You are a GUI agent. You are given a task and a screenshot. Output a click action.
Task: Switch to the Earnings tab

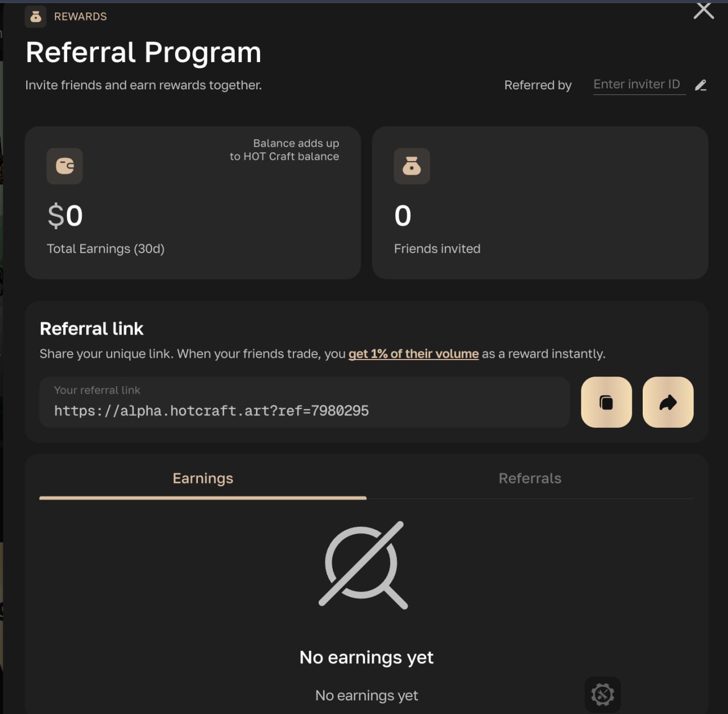pyautogui.click(x=203, y=478)
